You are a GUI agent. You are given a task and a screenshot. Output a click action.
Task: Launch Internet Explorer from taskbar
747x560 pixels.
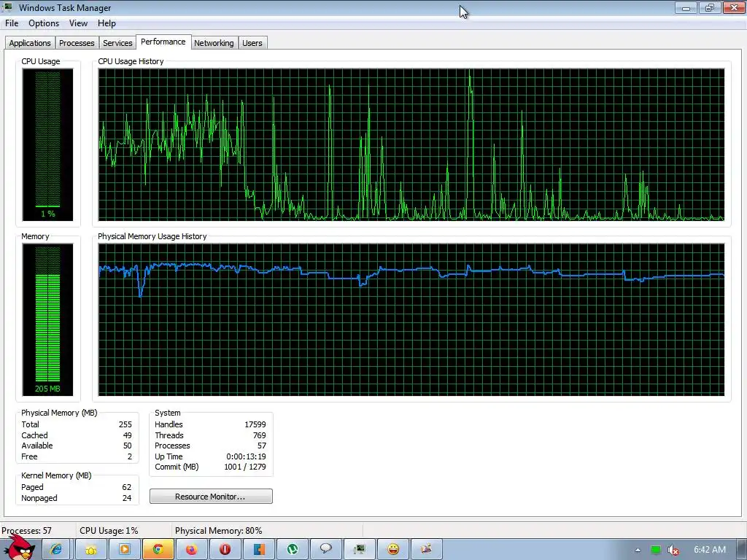tap(56, 550)
